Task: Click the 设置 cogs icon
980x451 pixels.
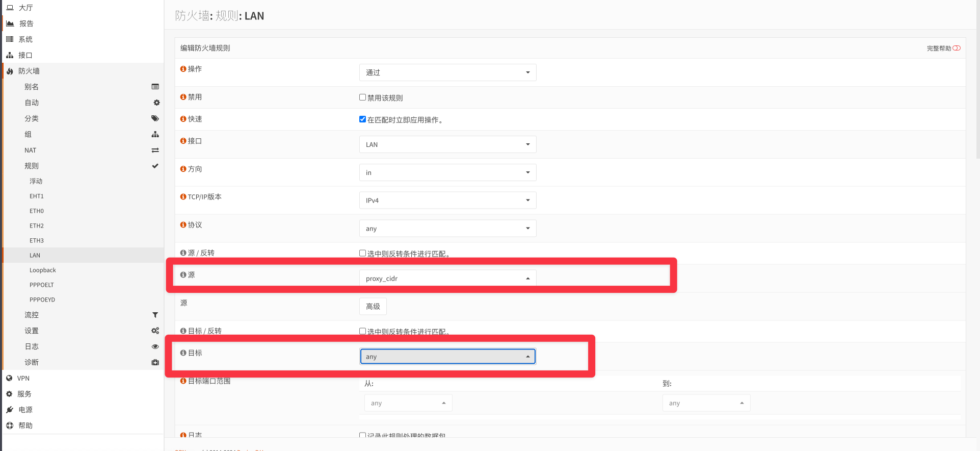Action: tap(155, 331)
